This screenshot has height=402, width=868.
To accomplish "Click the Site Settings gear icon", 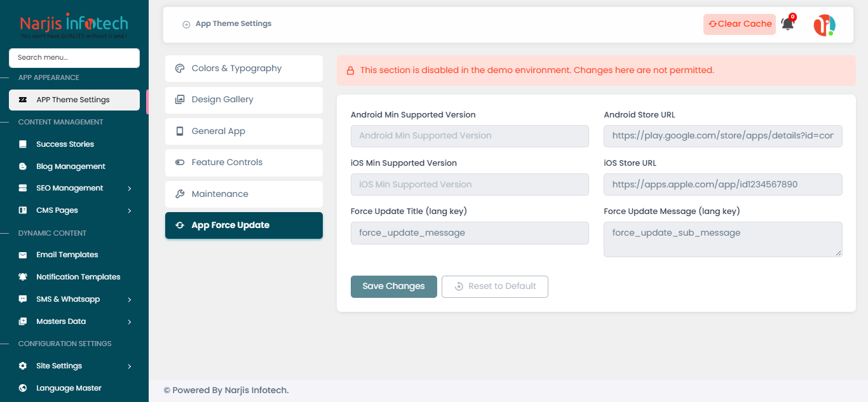I will pos(23,366).
